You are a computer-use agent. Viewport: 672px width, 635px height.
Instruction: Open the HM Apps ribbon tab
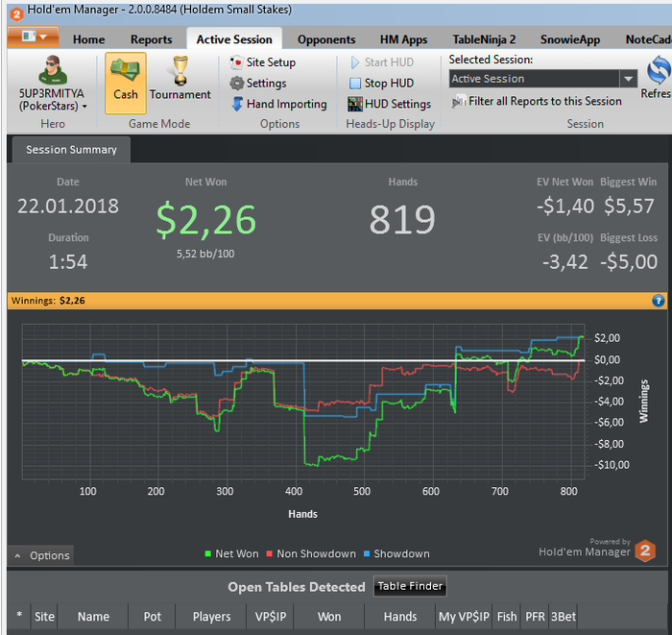(x=404, y=39)
